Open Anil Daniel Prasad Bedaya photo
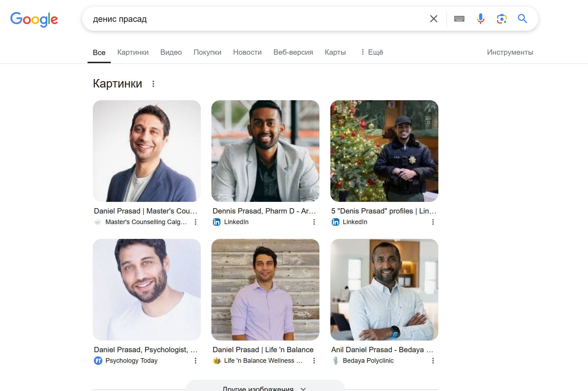Viewport: 588px width, 391px height. click(x=384, y=290)
